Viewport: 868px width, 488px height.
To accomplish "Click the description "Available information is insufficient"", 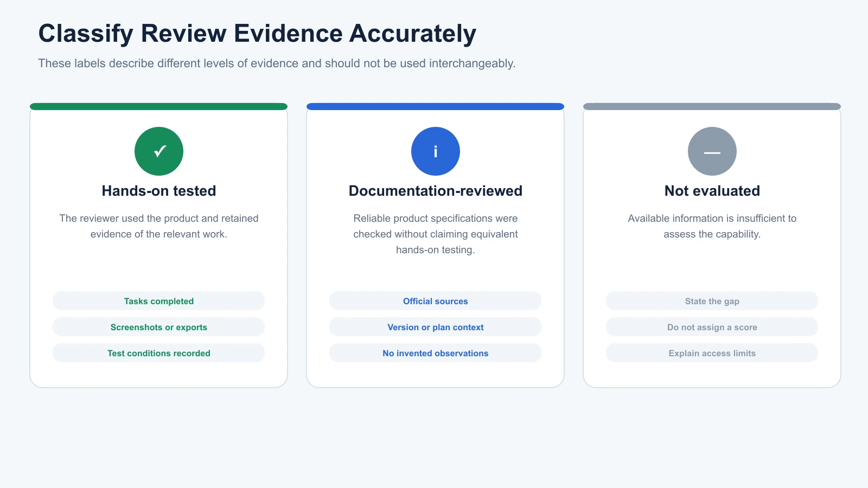I will [x=712, y=226].
